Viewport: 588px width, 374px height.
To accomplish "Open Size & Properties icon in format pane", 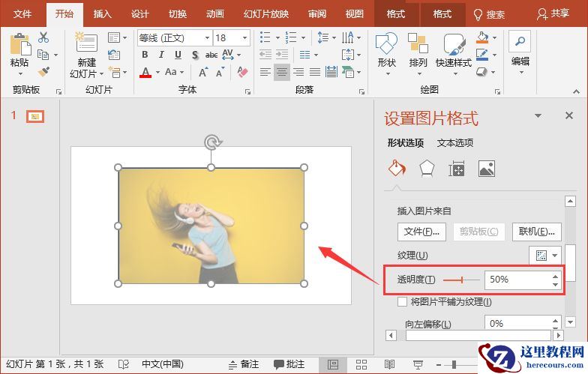I will click(457, 169).
